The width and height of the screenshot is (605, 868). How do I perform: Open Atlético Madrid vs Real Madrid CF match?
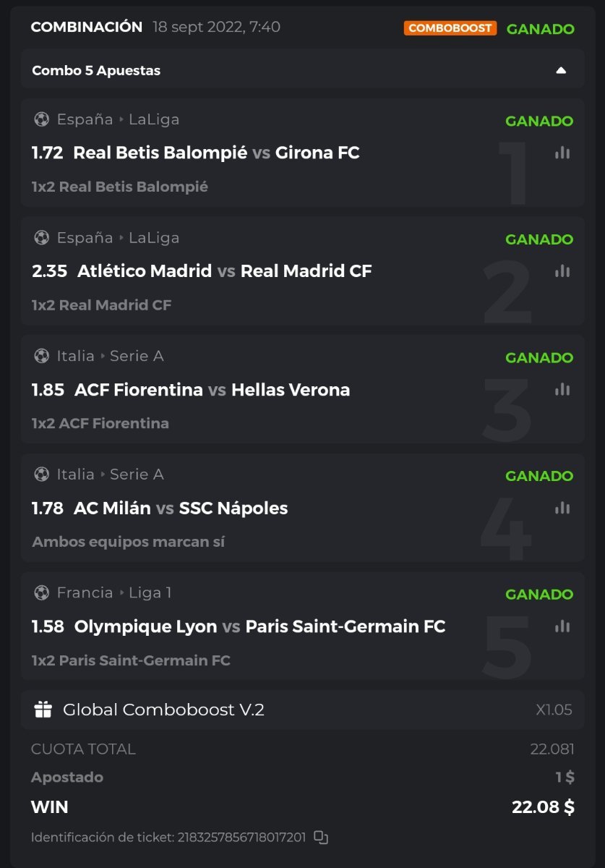click(224, 271)
